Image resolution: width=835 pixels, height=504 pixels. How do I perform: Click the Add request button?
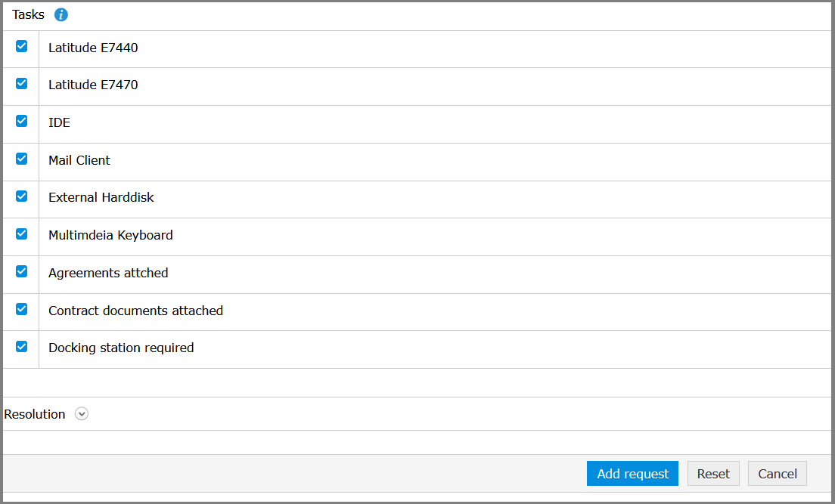(632, 474)
